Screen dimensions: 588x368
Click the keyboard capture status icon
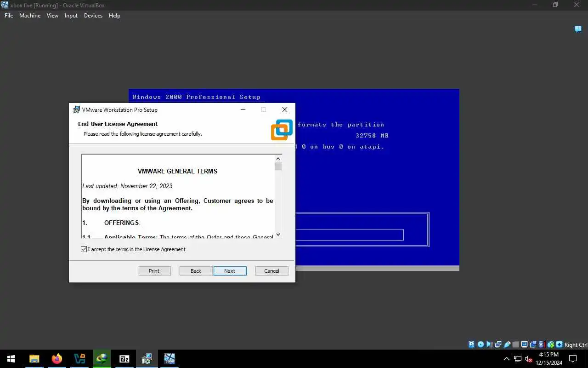click(559, 345)
